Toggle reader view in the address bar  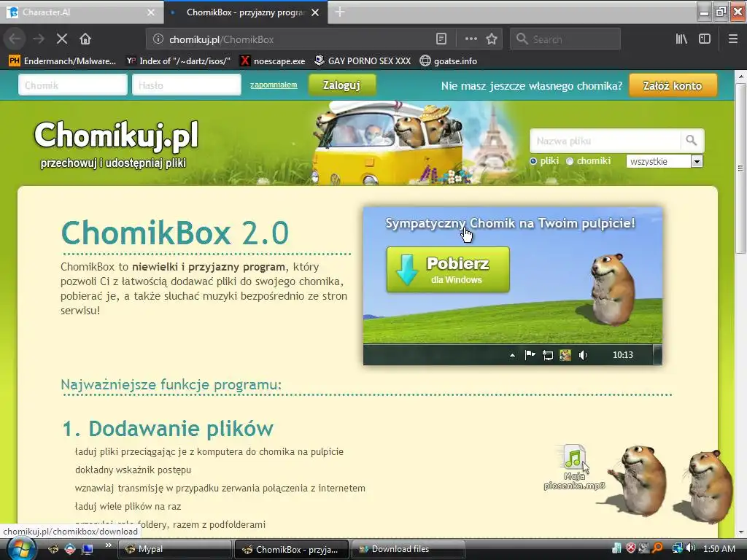[x=441, y=39]
